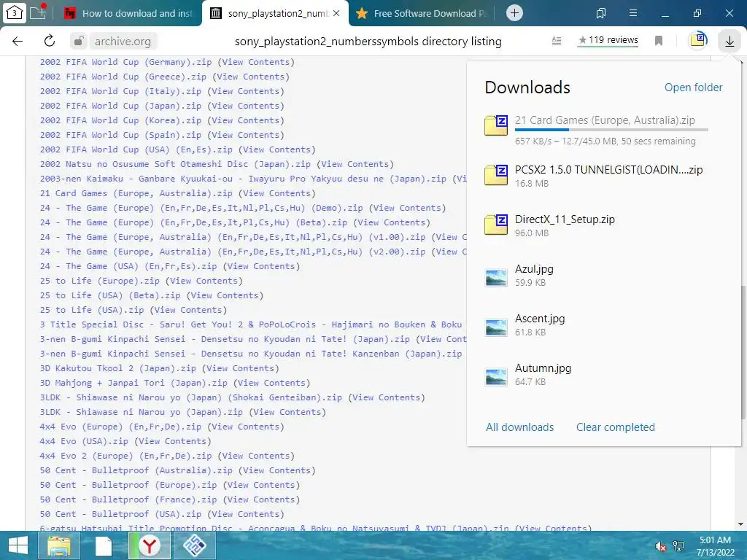Click the Azul.jpg image thumbnail

pos(496,277)
